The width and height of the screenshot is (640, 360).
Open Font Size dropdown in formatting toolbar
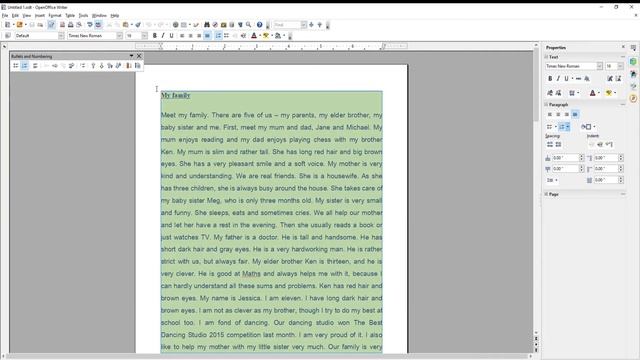click(144, 36)
